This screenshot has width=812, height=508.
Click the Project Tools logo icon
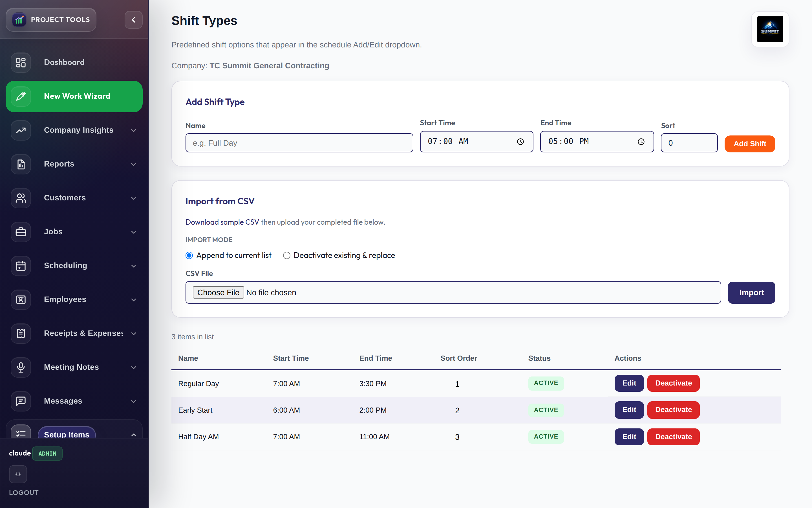coord(19,20)
